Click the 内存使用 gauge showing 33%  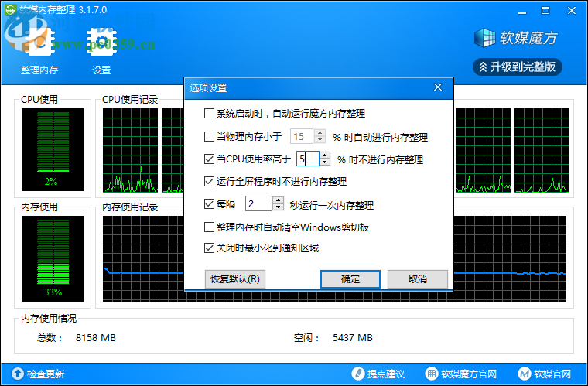click(53, 258)
